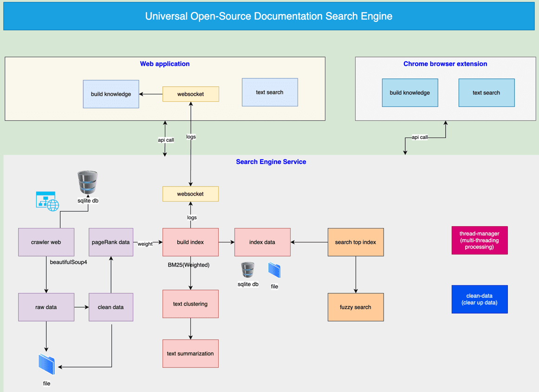The image size is (539, 392).
Task: Click the text clustering node
Action: [x=190, y=304]
